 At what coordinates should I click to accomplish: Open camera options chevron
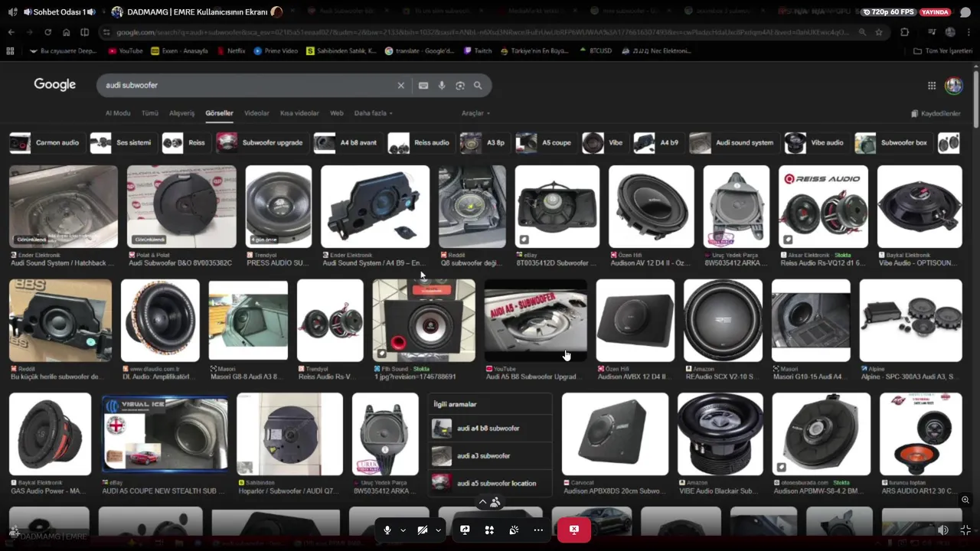click(x=439, y=530)
